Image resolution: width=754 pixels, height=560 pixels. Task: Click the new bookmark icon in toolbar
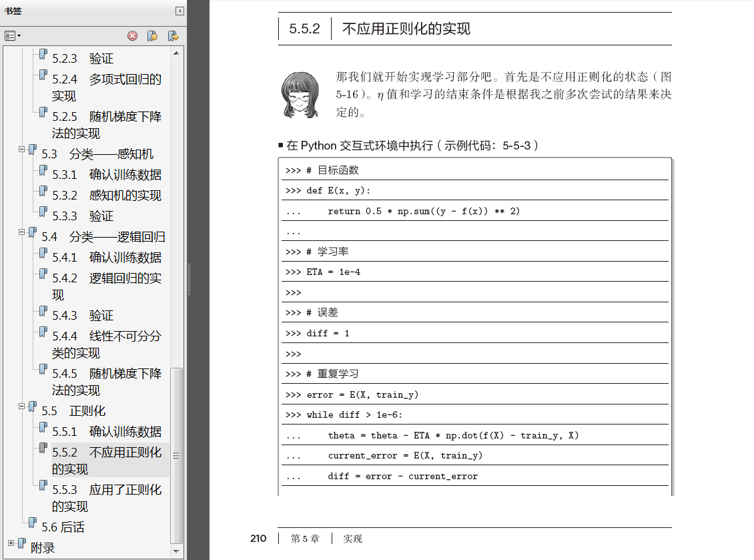[x=152, y=35]
